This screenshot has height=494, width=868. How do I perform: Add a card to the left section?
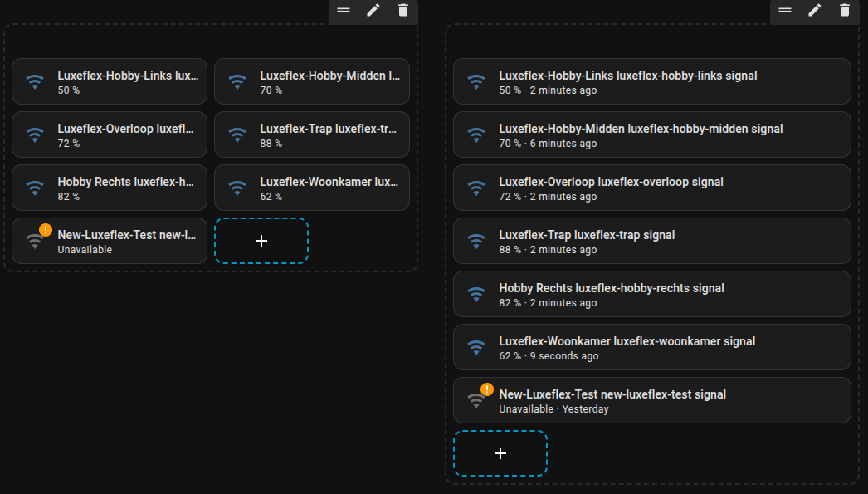point(261,241)
